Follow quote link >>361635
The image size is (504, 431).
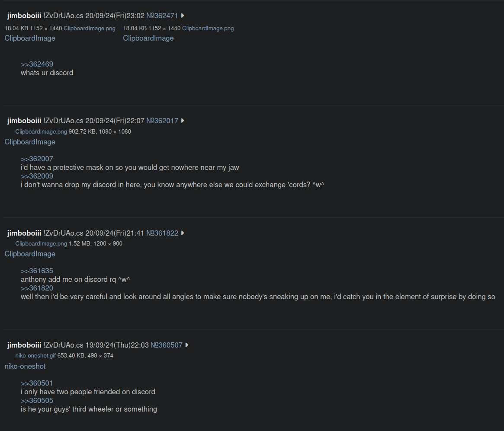tap(37, 271)
